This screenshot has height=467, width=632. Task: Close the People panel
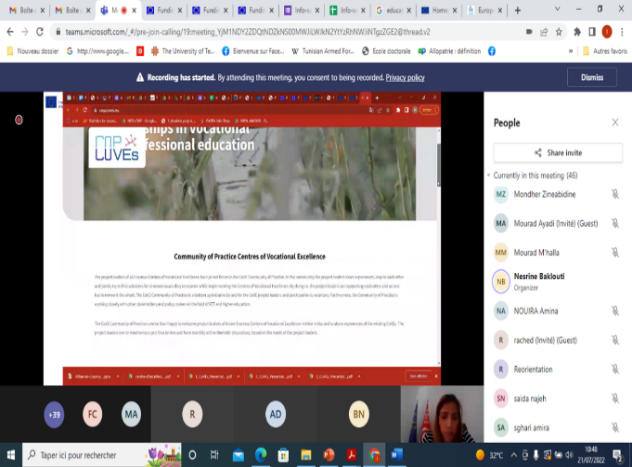pyautogui.click(x=615, y=122)
